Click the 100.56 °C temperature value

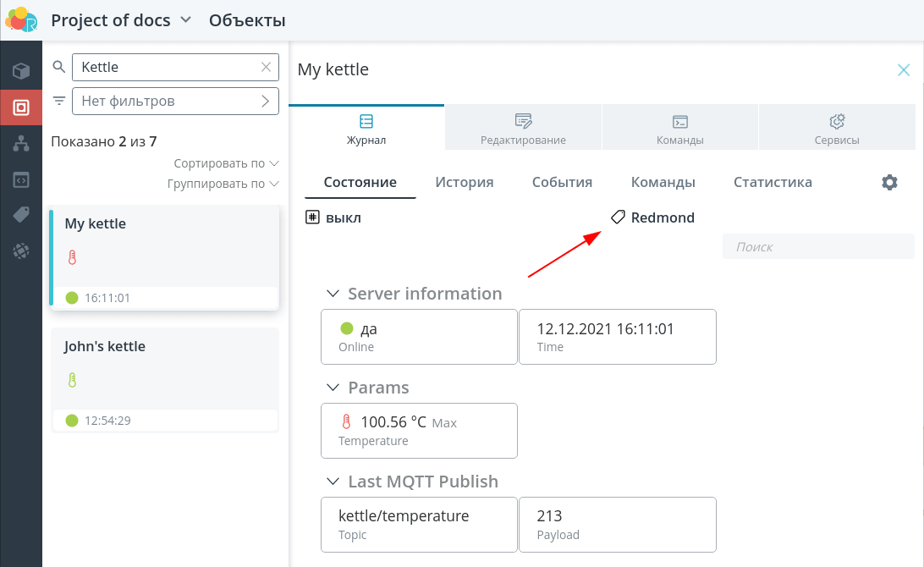393,422
